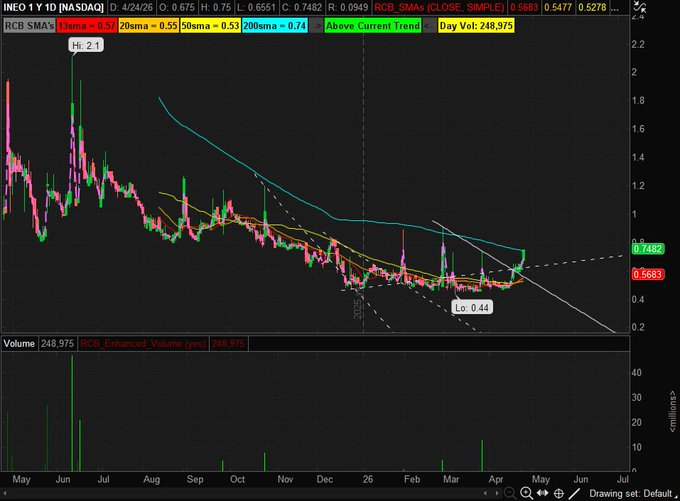Click the scroll chart right arrow

point(497,493)
